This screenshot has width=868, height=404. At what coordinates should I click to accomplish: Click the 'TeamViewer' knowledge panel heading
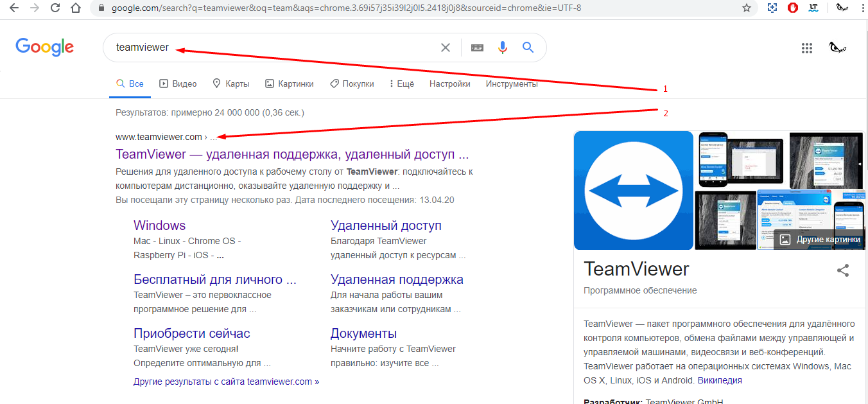[636, 268]
